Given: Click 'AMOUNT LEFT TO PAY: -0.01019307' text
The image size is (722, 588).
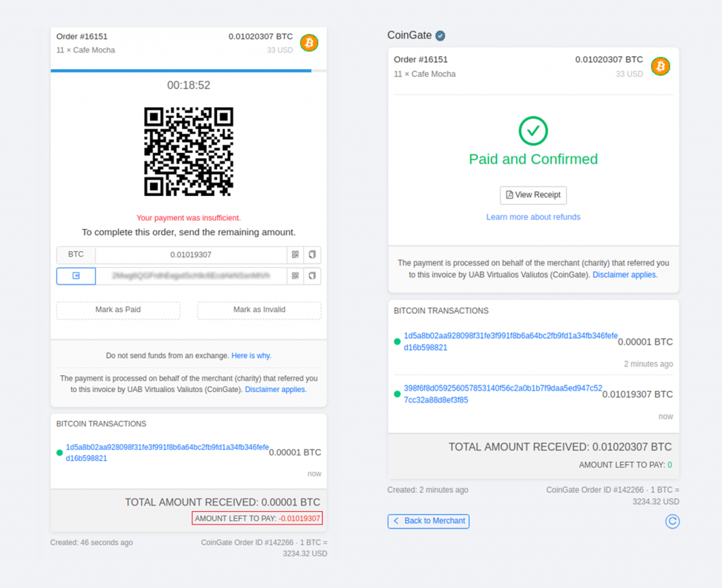Looking at the screenshot, I should [257, 518].
